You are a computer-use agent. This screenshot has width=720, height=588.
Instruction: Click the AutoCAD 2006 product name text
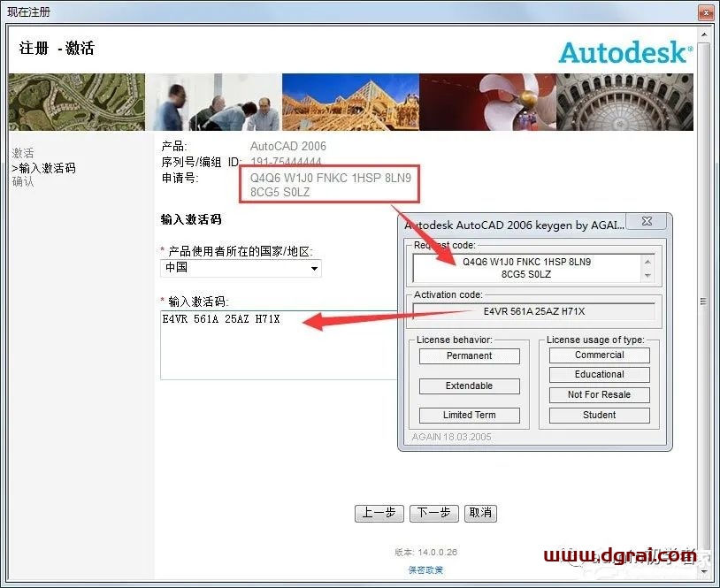(x=287, y=147)
